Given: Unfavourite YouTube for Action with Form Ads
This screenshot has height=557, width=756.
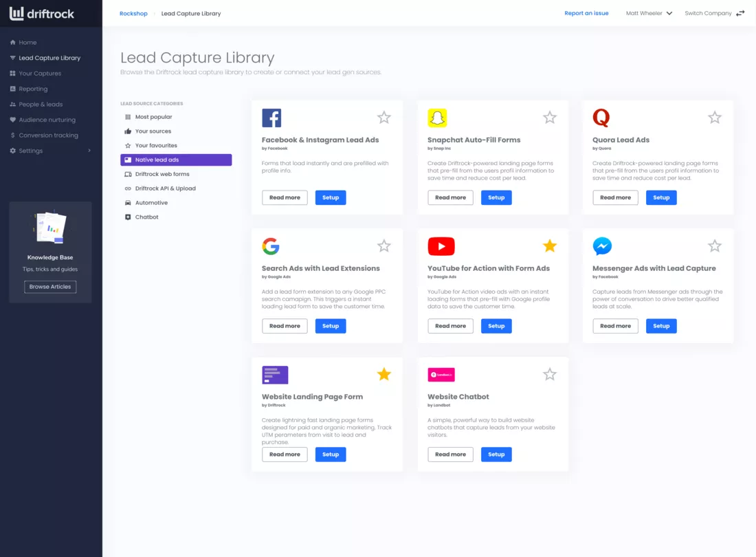Looking at the screenshot, I should [550, 246].
